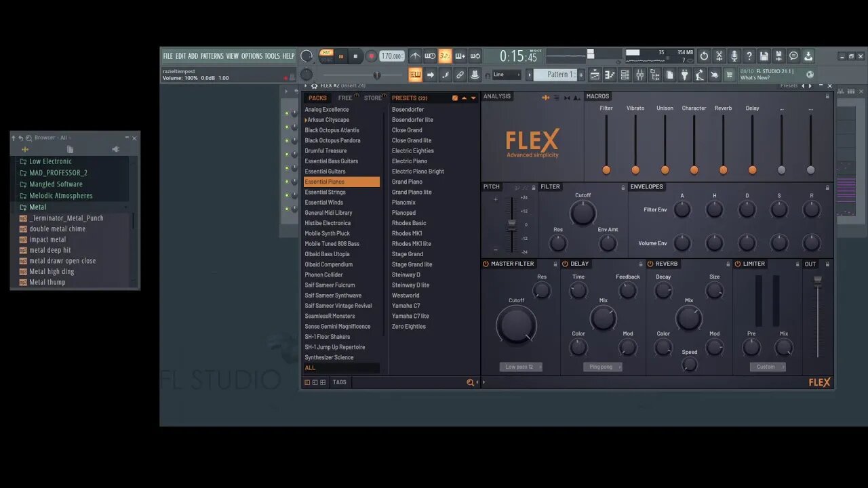The height and width of the screenshot is (488, 868).
Task: Click the orange waveform analysis view icon
Action: pos(545,97)
